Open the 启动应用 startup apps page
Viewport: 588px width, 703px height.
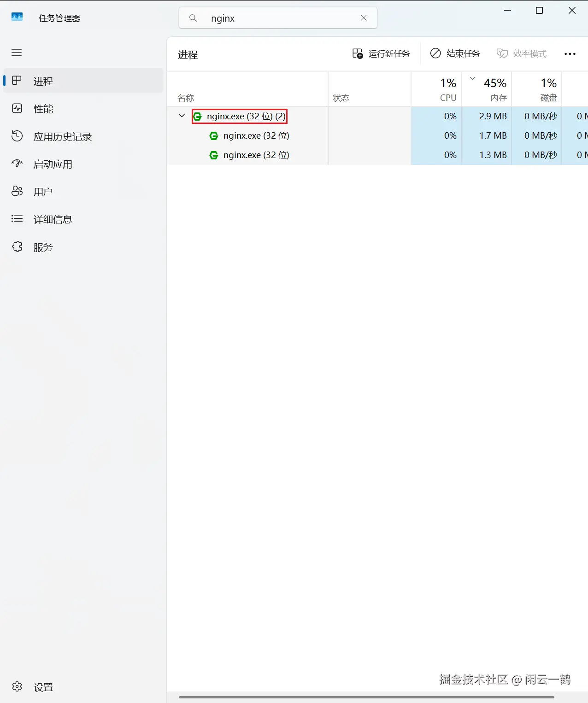pyautogui.click(x=83, y=164)
